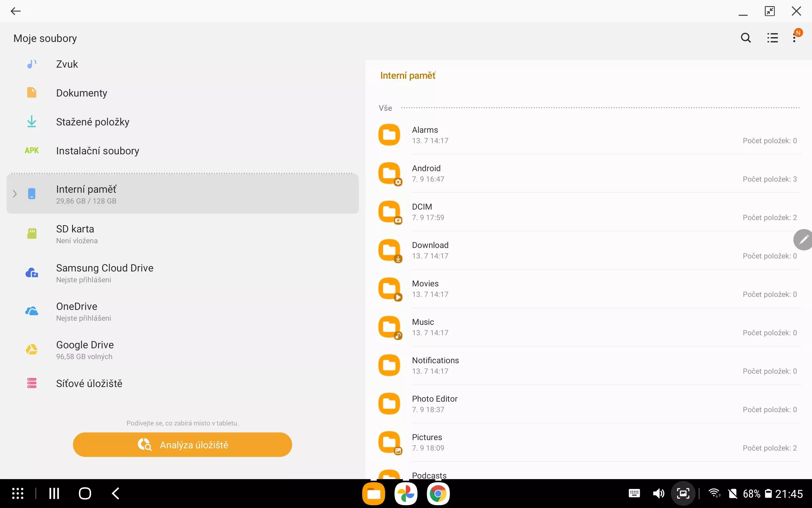
Task: Click the Android folder name
Action: [426, 168]
